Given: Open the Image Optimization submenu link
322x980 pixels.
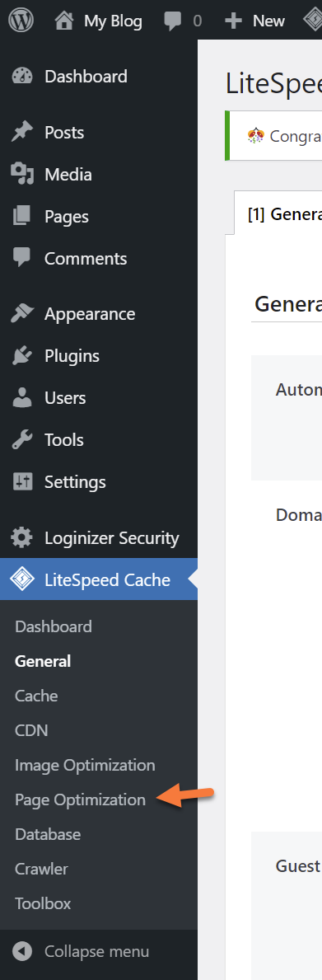Looking at the screenshot, I should [85, 765].
